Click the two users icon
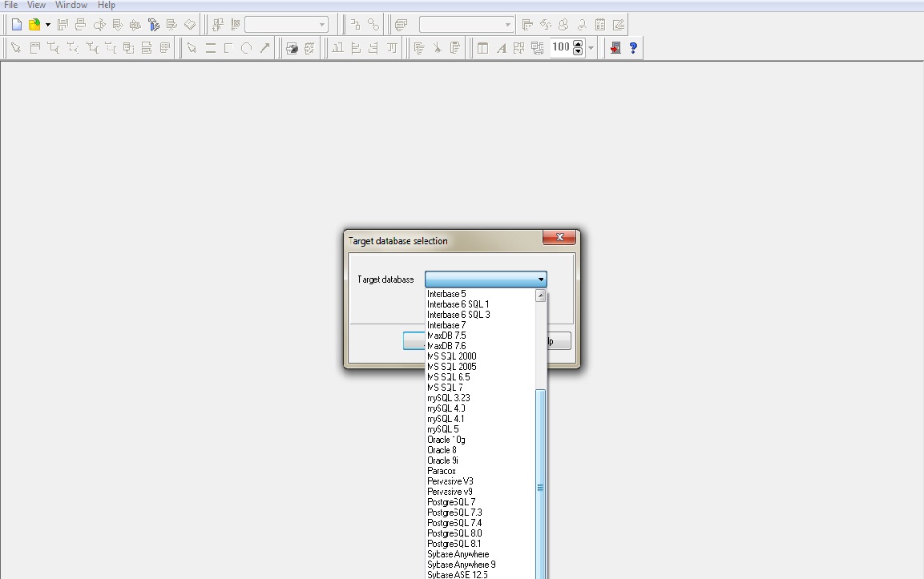 click(563, 25)
